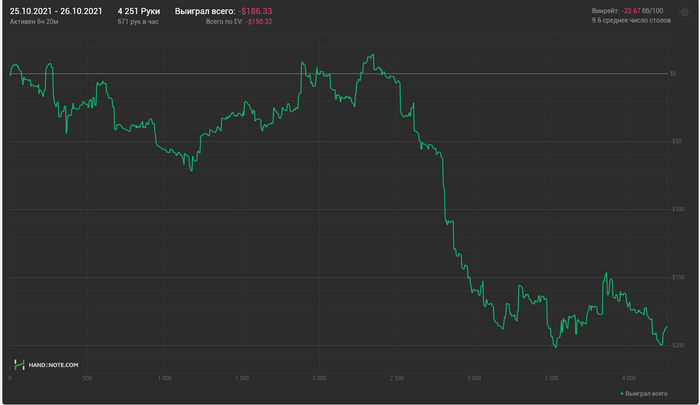
Task: Click the Hand2Note logo icon
Action: 19,365
